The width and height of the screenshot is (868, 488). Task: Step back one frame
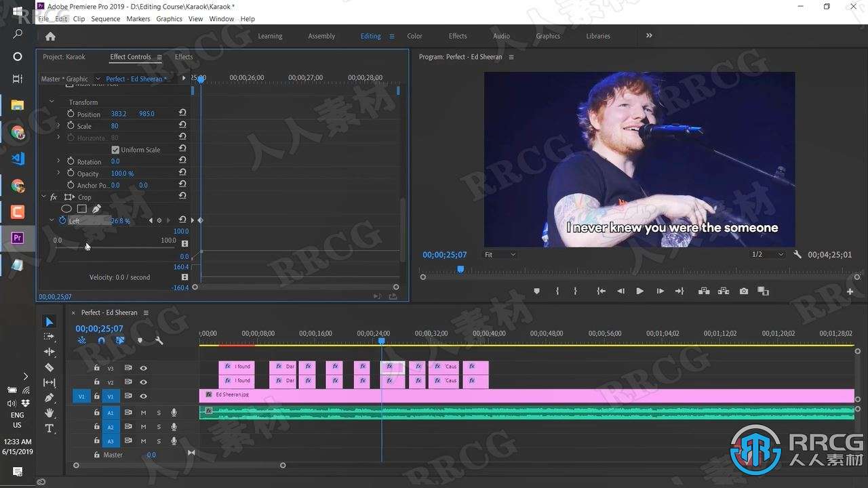pos(620,291)
